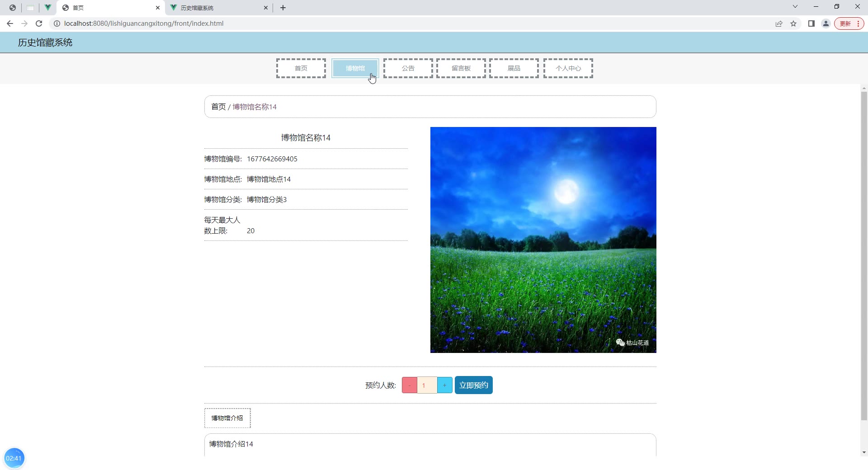Click the first pinned globe tab
Image resolution: width=868 pixels, height=470 pixels.
click(13, 8)
